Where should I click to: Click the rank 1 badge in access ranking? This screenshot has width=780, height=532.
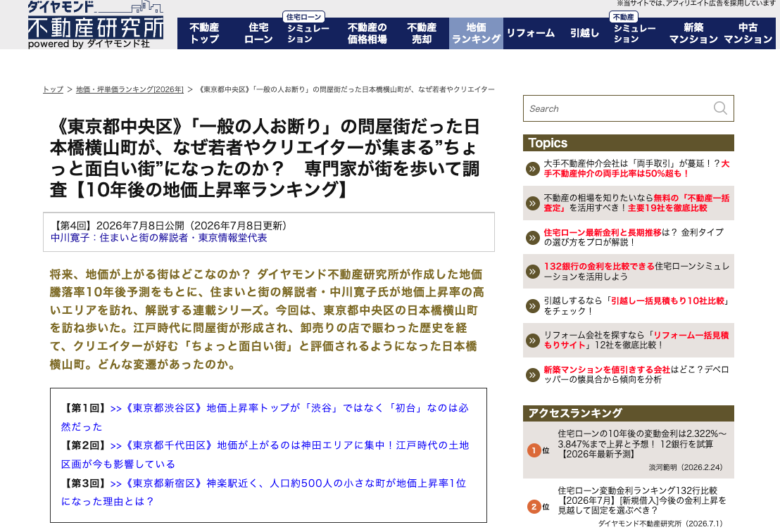534,450
